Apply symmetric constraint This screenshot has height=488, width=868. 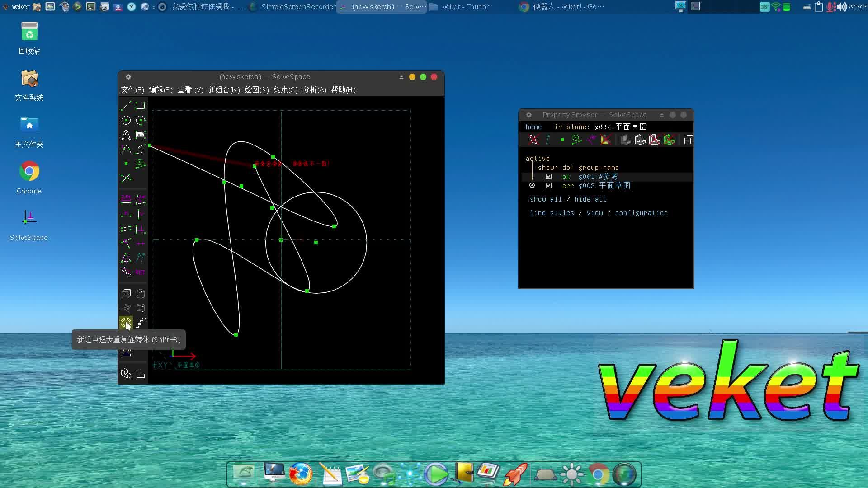[141, 243]
